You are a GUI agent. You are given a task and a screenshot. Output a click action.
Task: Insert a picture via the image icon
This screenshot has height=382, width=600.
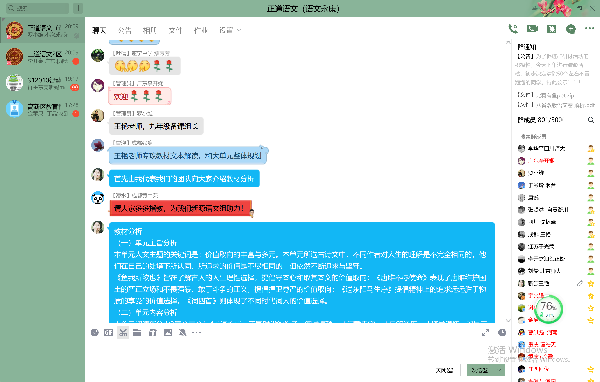pyautogui.click(x=168, y=333)
